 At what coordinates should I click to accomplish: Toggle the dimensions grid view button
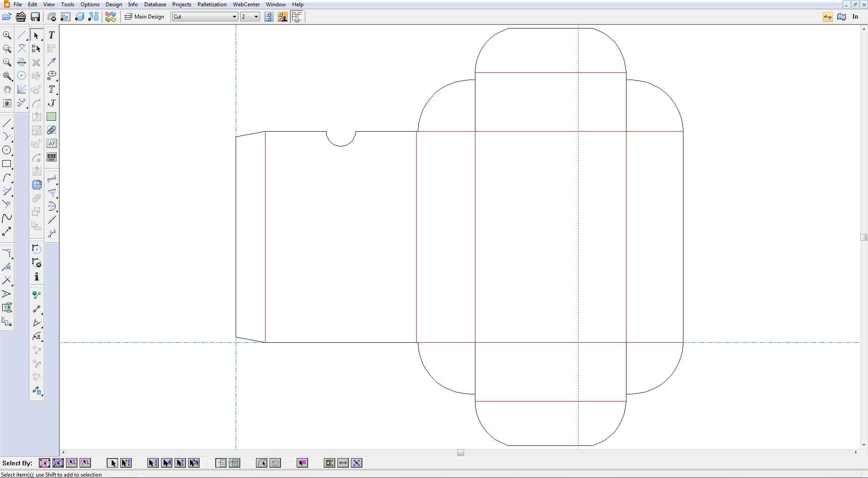coord(297,17)
